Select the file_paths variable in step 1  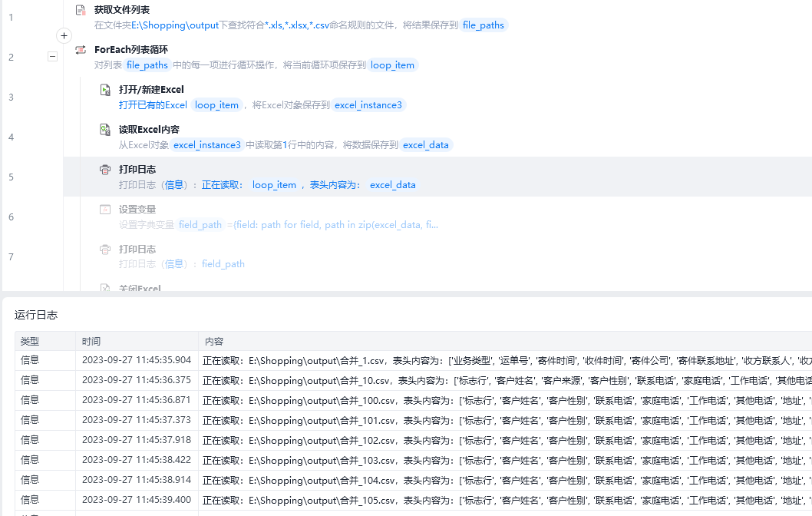pyautogui.click(x=484, y=25)
